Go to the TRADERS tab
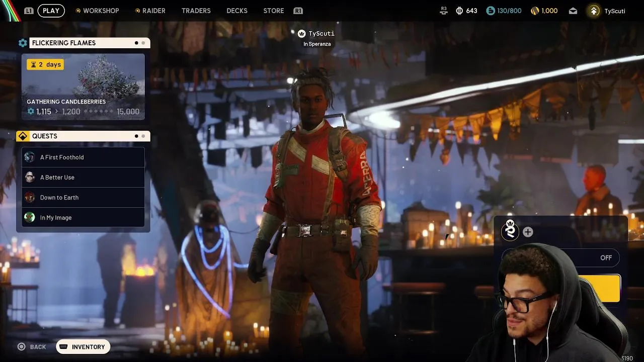Viewport: 644px width, 362px height. coord(196,11)
